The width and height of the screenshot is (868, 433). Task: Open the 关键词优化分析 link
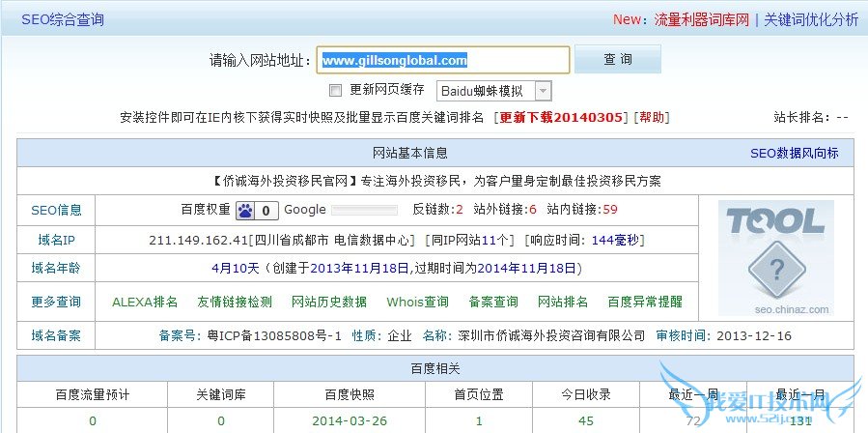tap(811, 20)
